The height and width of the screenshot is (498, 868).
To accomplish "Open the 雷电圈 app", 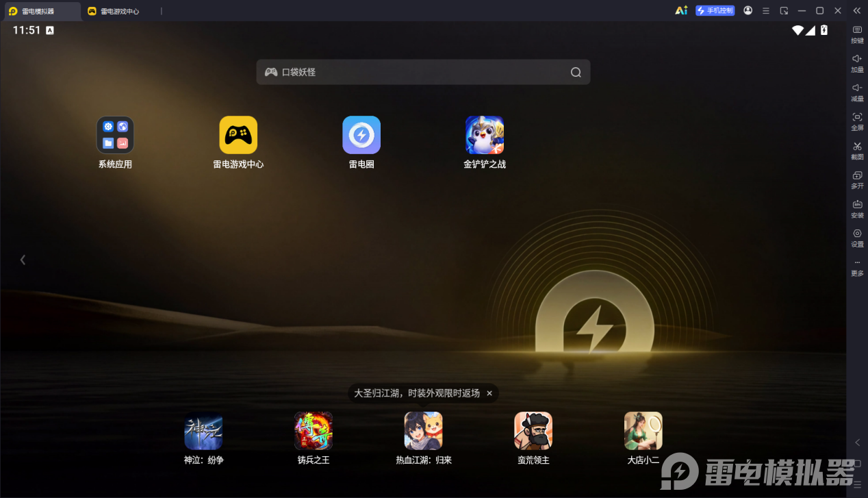I will (361, 135).
